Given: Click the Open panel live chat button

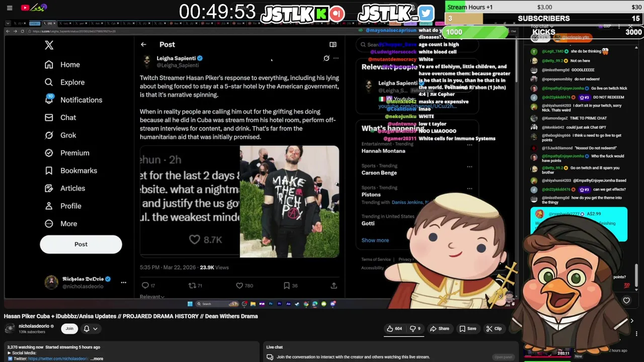Looking at the screenshot, I should [x=503, y=357].
